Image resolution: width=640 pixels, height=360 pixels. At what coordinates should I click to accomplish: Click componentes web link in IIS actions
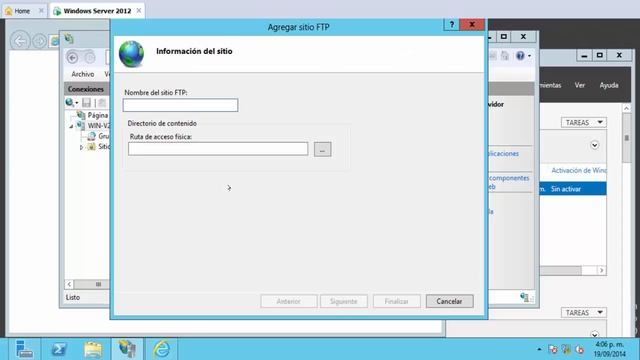point(509,182)
